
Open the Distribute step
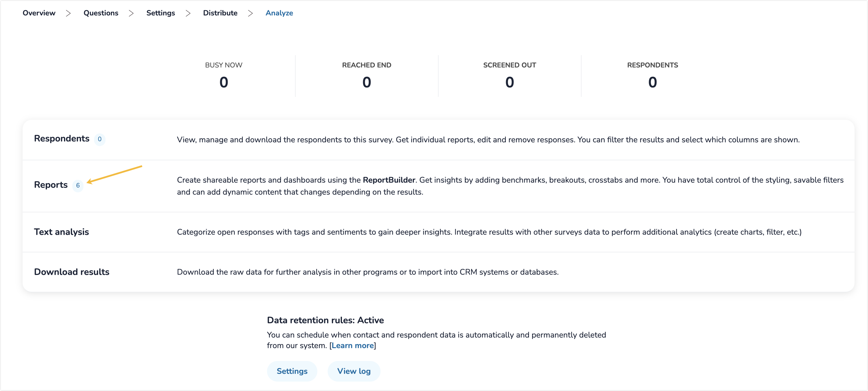(x=220, y=13)
